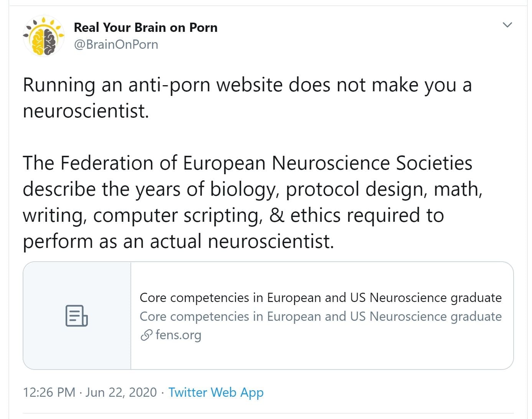Open the Twitter Web App source link
The height and width of the screenshot is (419, 532).
pyautogui.click(x=216, y=392)
